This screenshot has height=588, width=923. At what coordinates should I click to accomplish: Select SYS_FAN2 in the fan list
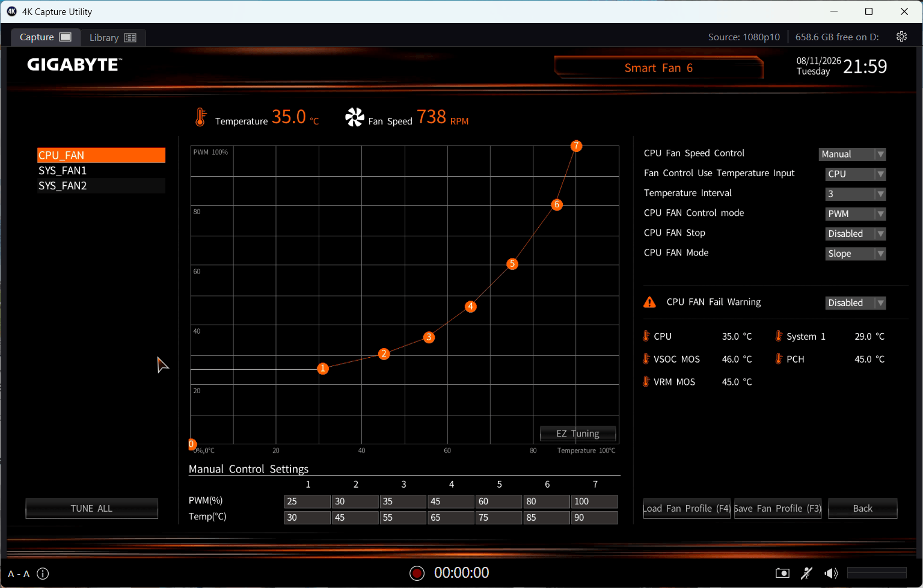[x=101, y=186]
